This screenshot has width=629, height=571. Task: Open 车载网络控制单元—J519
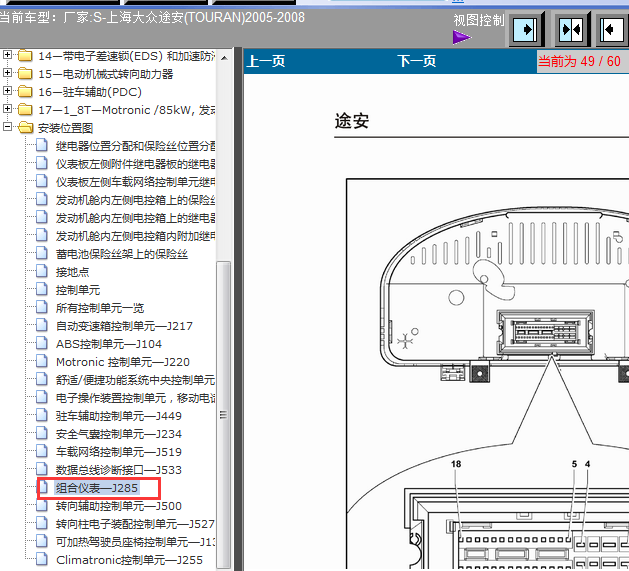click(118, 452)
